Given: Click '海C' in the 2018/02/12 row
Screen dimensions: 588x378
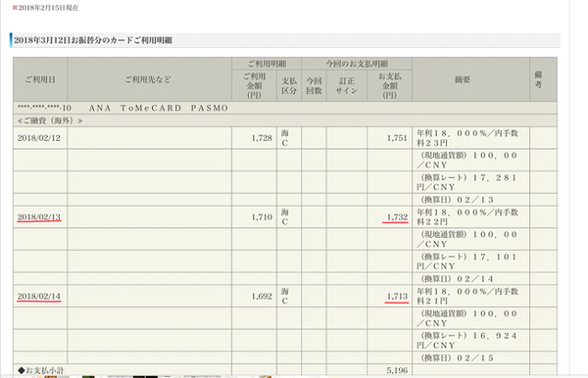Looking at the screenshot, I should [285, 138].
